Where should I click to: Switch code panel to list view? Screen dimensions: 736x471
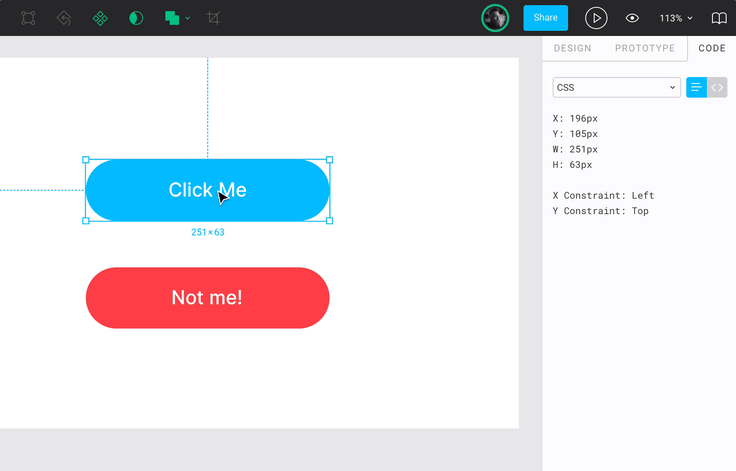[x=696, y=88]
